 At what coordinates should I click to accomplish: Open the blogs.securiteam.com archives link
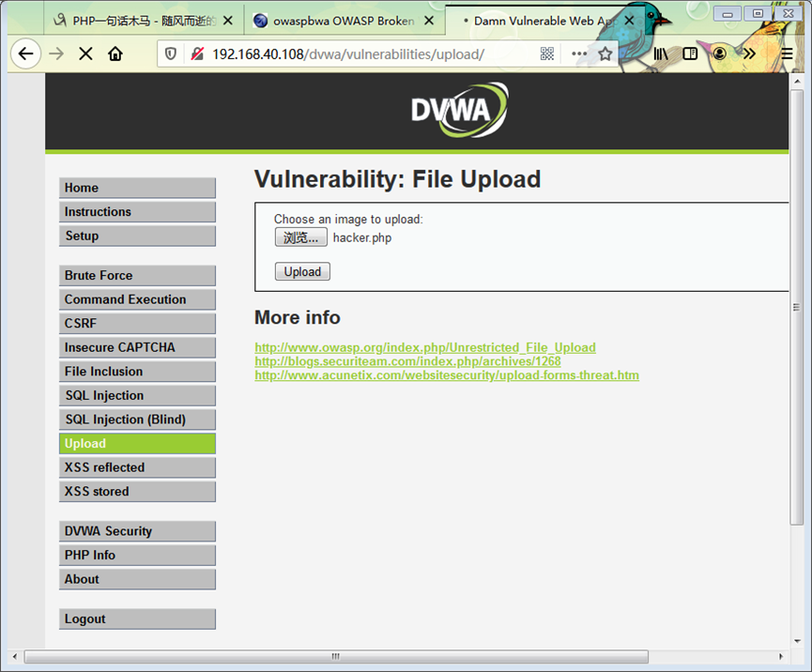407,360
